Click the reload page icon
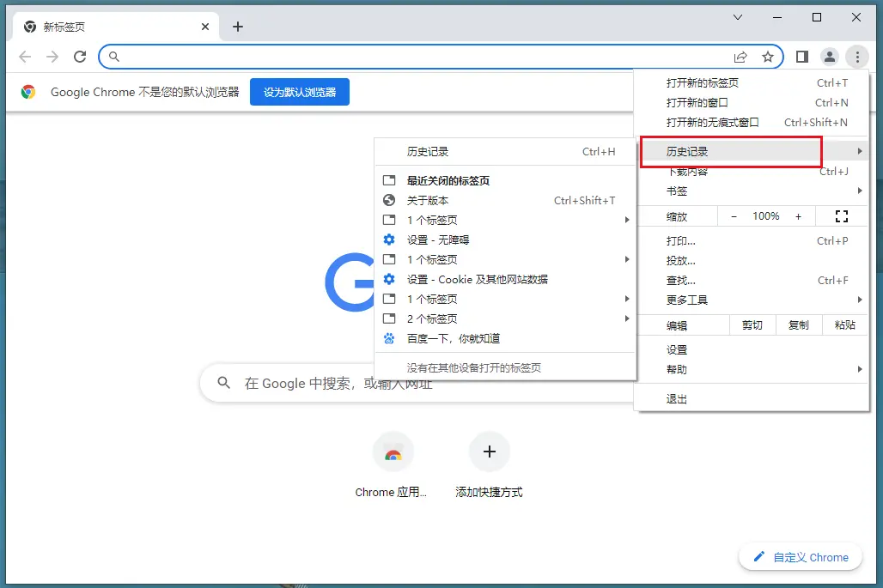883x588 pixels. 80,57
